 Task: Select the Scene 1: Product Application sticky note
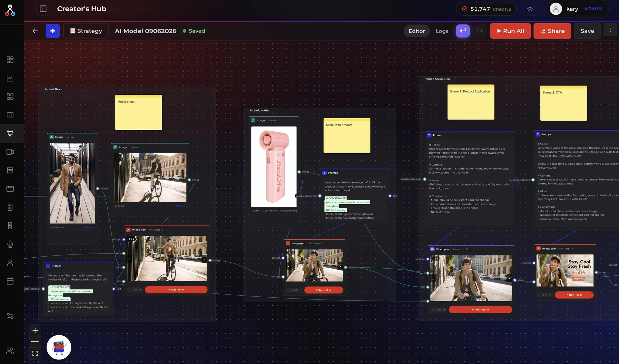pyautogui.click(x=471, y=102)
